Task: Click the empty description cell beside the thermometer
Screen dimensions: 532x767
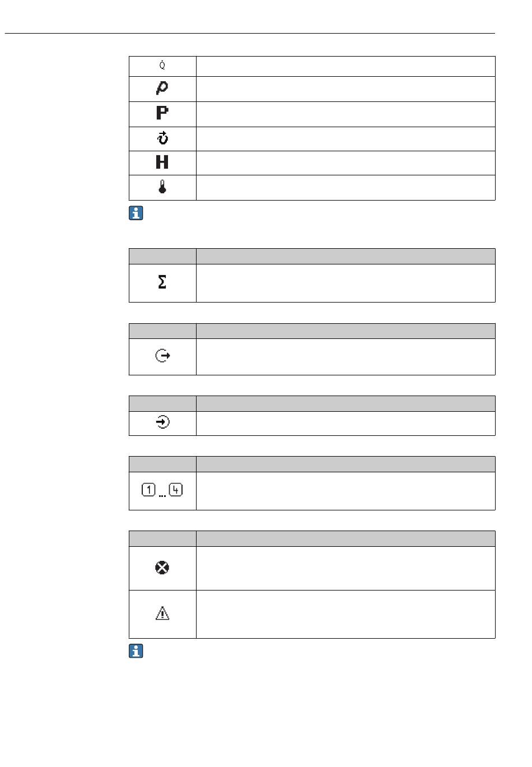Action: (x=346, y=188)
